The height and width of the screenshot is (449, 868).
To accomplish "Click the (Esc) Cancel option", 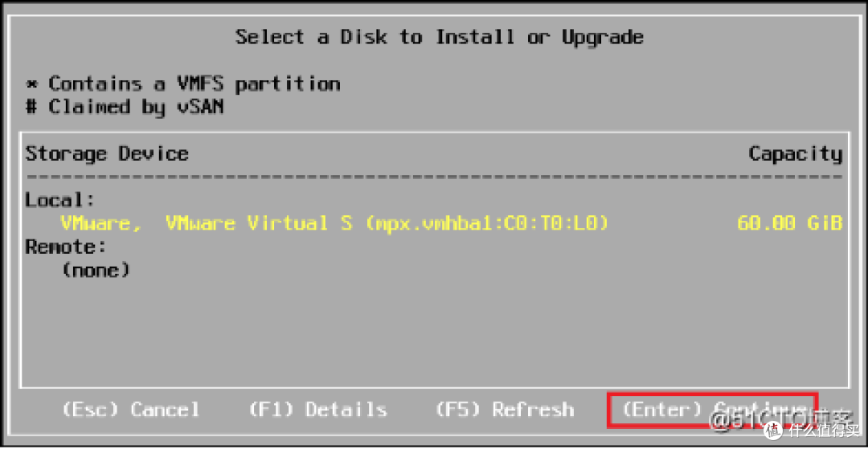I will 130,410.
